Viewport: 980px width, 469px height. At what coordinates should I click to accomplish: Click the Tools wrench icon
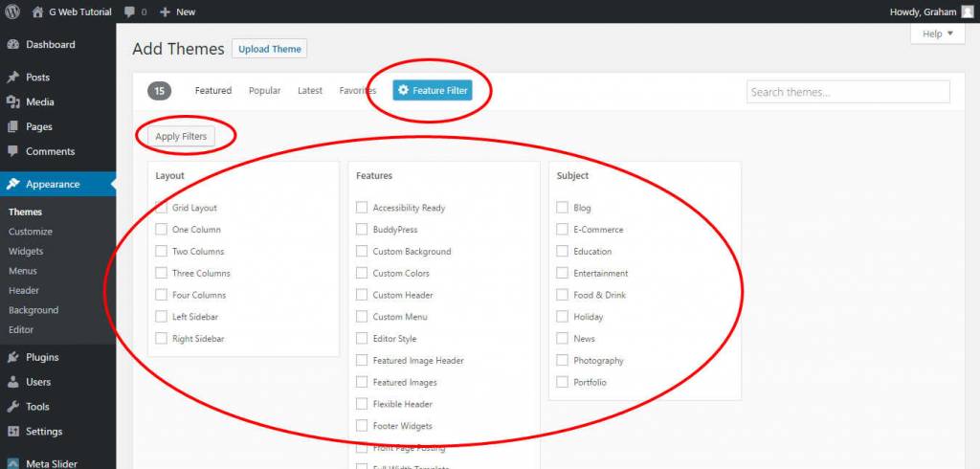[12, 407]
